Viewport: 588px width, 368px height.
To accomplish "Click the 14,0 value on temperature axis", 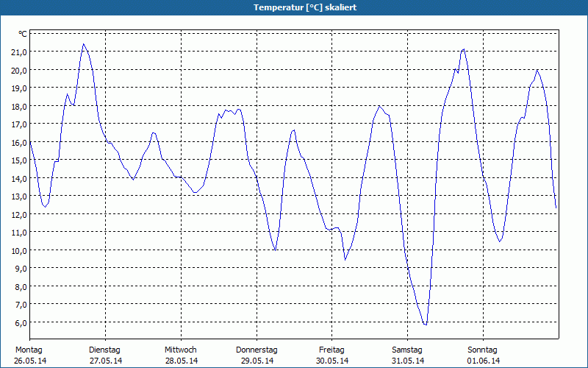I will [19, 179].
